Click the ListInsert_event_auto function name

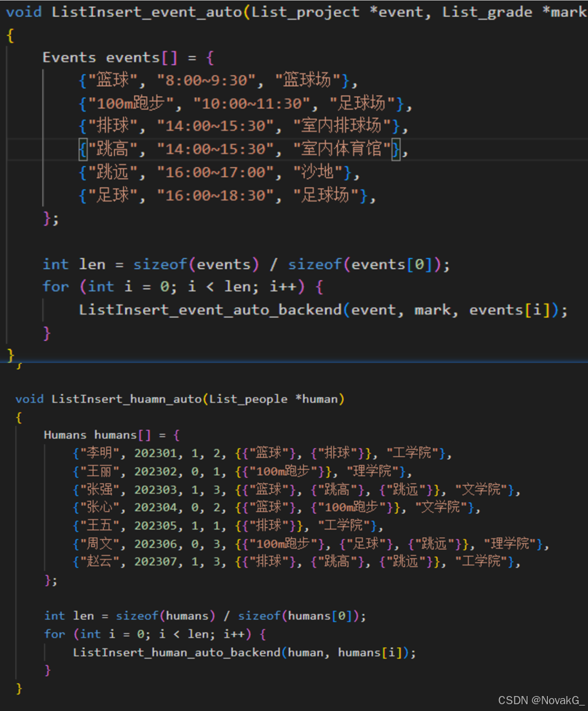[146, 12]
